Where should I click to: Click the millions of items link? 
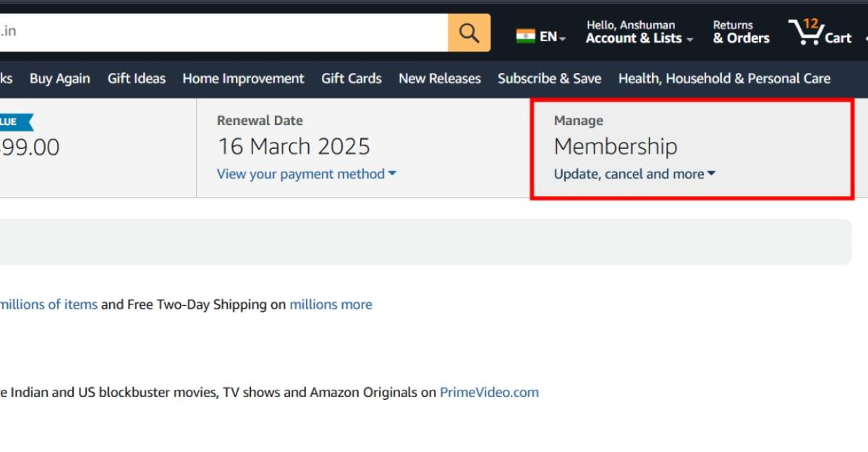48,304
